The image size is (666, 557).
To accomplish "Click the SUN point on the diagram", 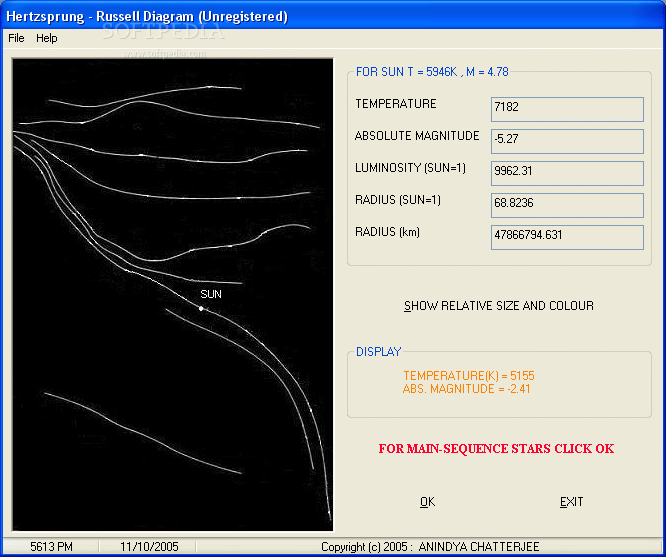I will (201, 308).
